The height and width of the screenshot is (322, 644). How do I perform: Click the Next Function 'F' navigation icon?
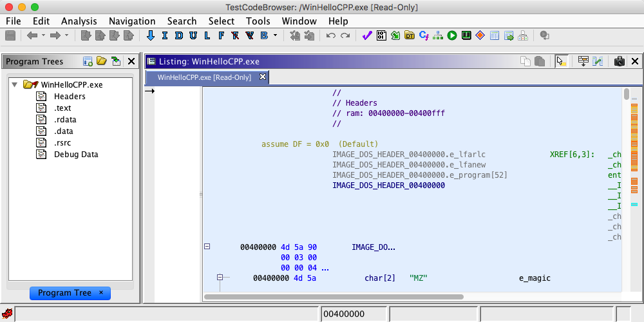click(222, 35)
